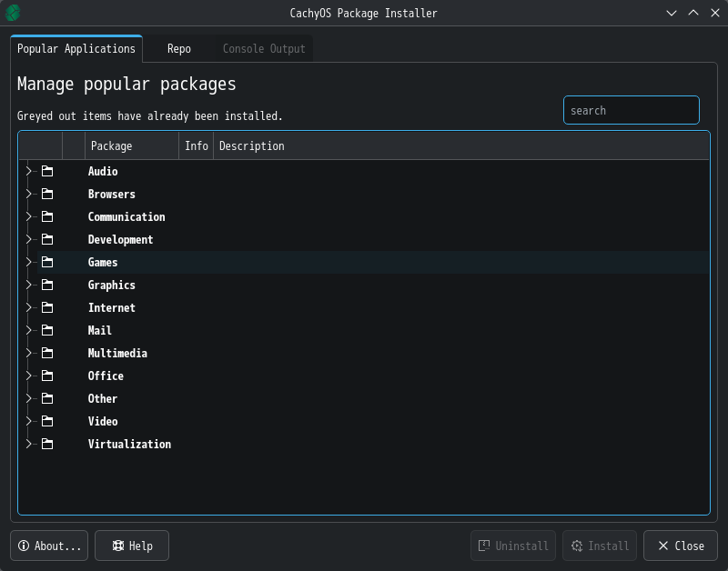The width and height of the screenshot is (728, 571).
Task: Select the Internet row label
Action: click(x=111, y=308)
